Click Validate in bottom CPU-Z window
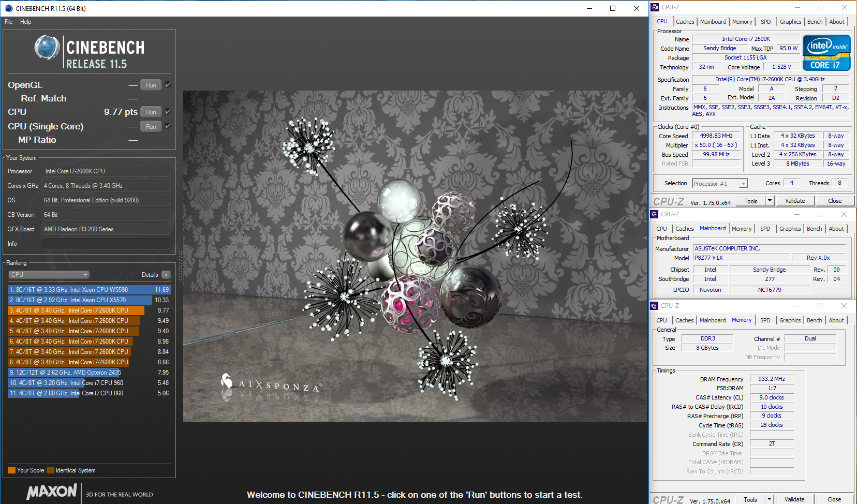 (794, 499)
